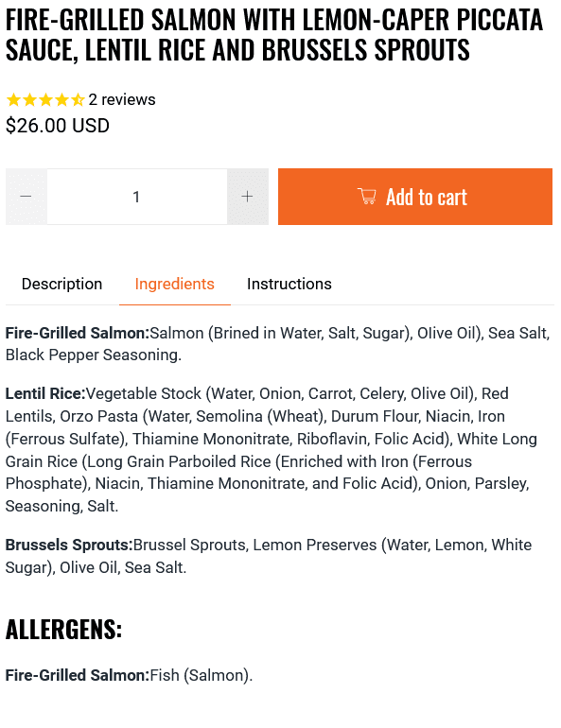Image resolution: width=561 pixels, height=728 pixels.
Task: Click the Fire-Grilled Salmon product title
Action: point(274,34)
